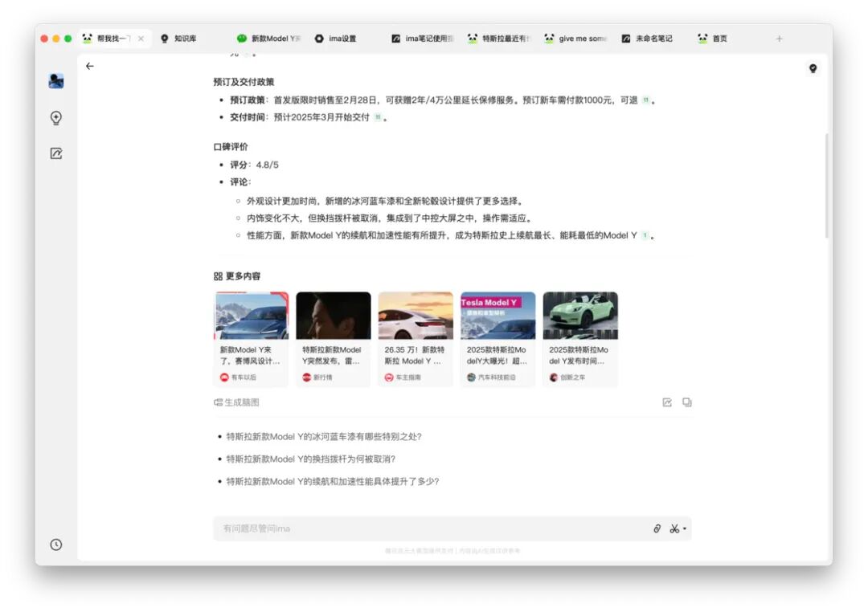The width and height of the screenshot is (868, 612).
Task: Switch to the 首页 tab
Action: click(x=713, y=39)
